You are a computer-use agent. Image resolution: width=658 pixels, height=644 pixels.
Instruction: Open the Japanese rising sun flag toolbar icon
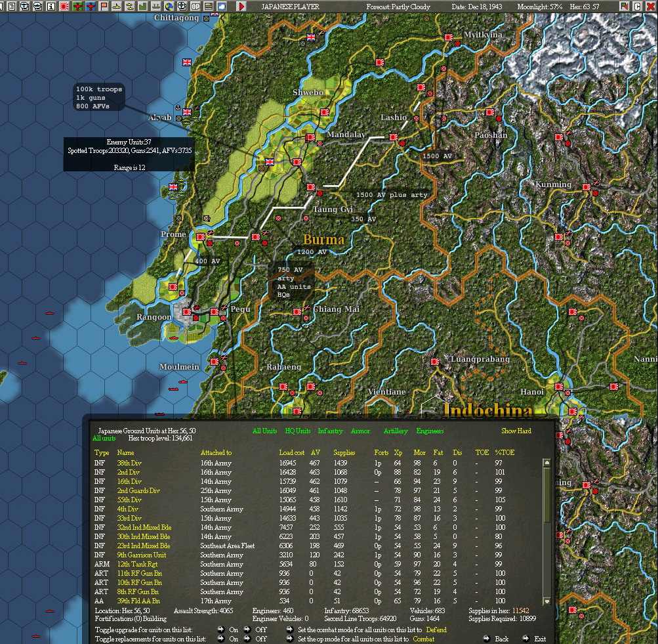point(64,7)
